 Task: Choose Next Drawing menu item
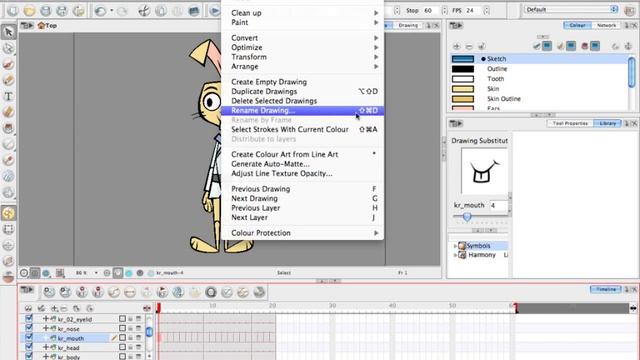pyautogui.click(x=302, y=198)
